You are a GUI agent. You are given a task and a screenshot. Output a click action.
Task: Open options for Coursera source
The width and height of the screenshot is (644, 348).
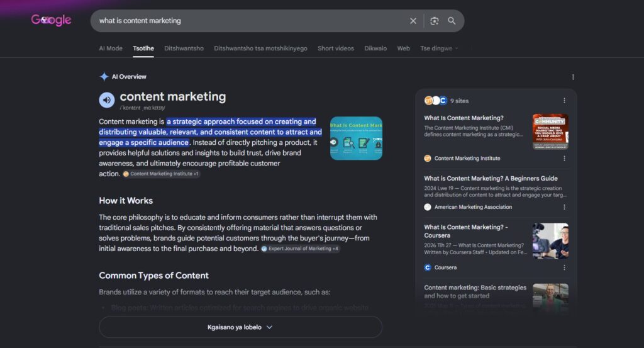564,267
